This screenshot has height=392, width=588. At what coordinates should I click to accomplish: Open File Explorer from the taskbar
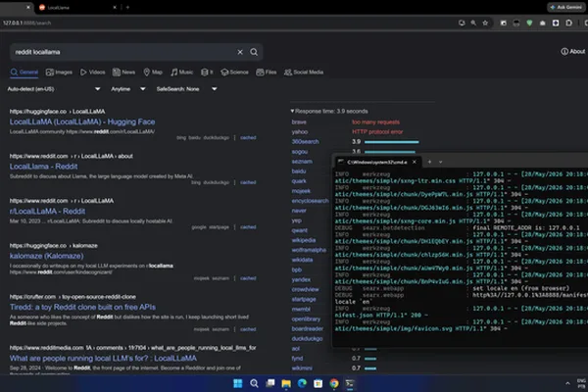(286, 383)
